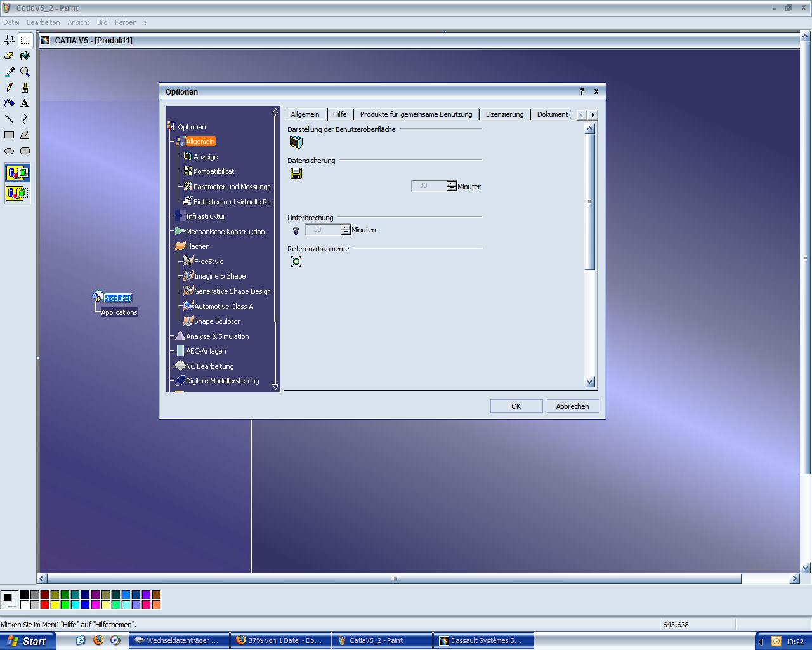This screenshot has width=812, height=650.
Task: Click OK in the Optionen dialog
Action: (516, 406)
